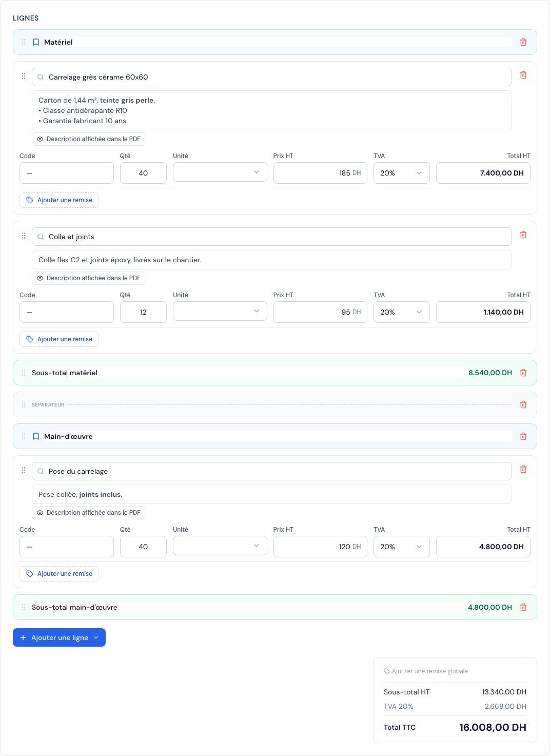Edit the Colle et joints title field

pos(272,237)
